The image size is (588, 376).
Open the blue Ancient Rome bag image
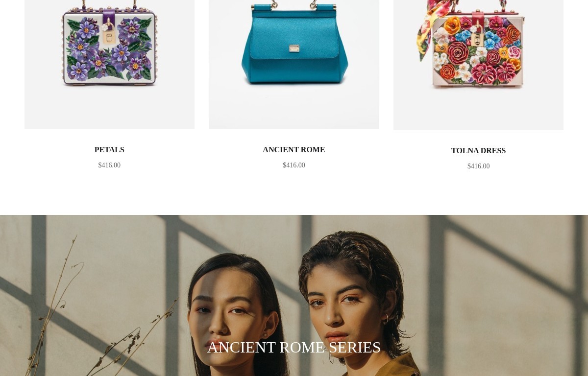294,65
